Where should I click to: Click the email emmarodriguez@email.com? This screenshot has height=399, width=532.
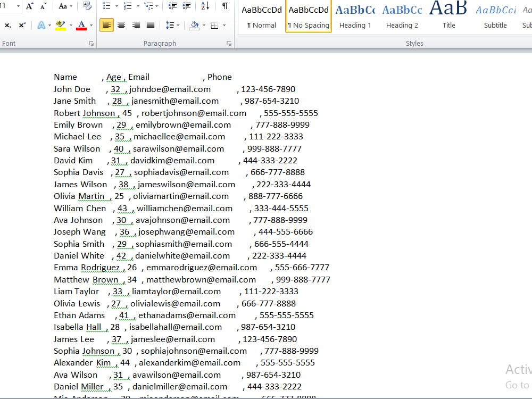(202, 268)
